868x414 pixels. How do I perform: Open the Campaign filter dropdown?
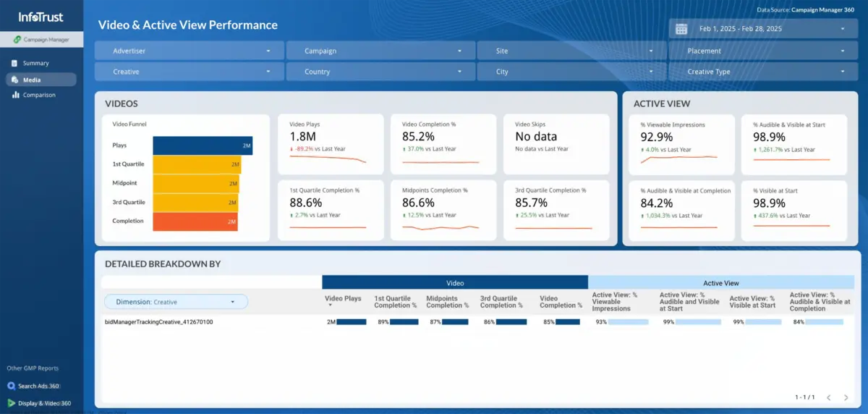click(x=380, y=51)
